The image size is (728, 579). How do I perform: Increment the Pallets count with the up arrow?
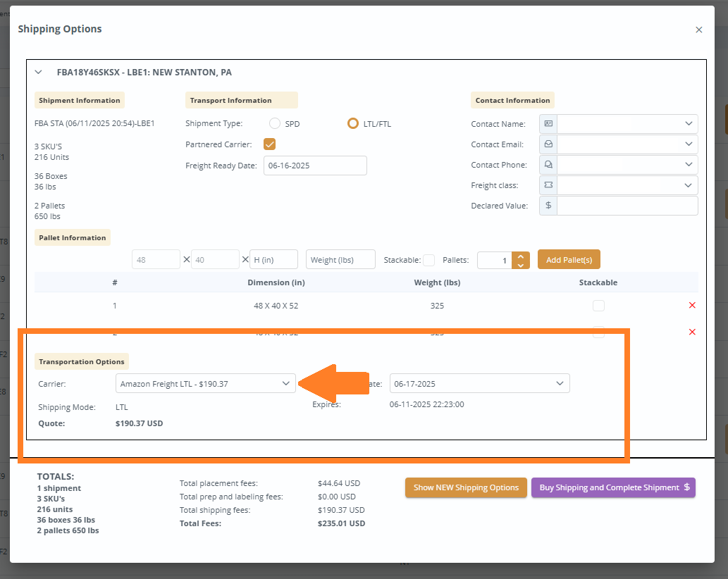(521, 256)
